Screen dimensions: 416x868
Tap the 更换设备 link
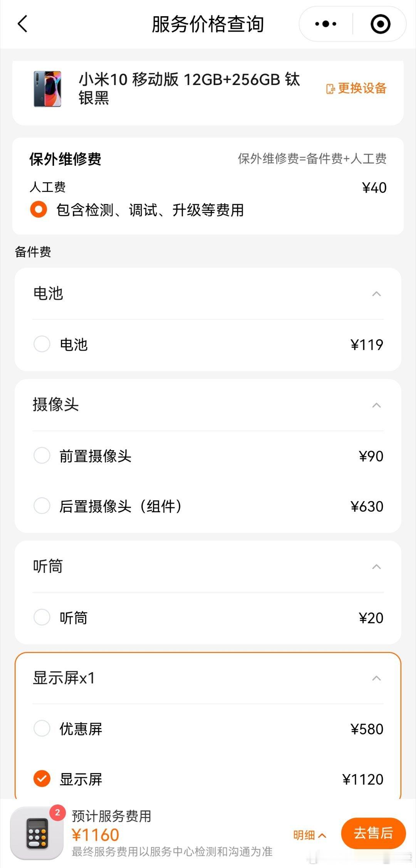(x=356, y=88)
